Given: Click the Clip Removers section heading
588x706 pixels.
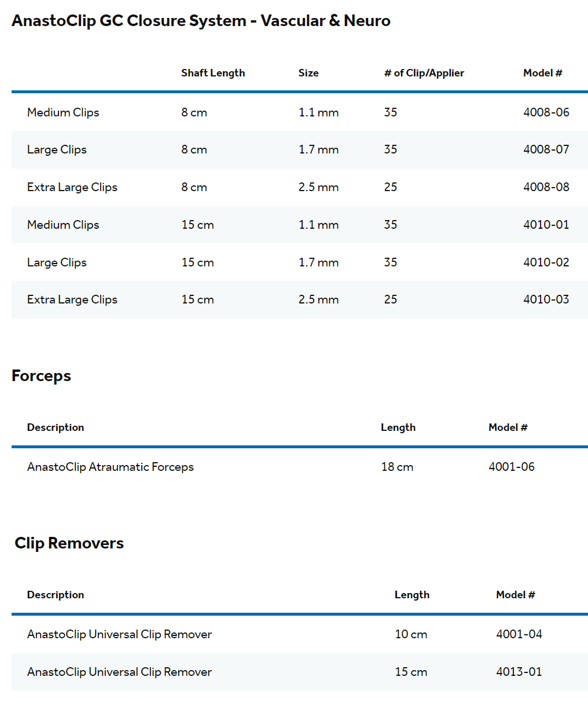Looking at the screenshot, I should [x=69, y=543].
